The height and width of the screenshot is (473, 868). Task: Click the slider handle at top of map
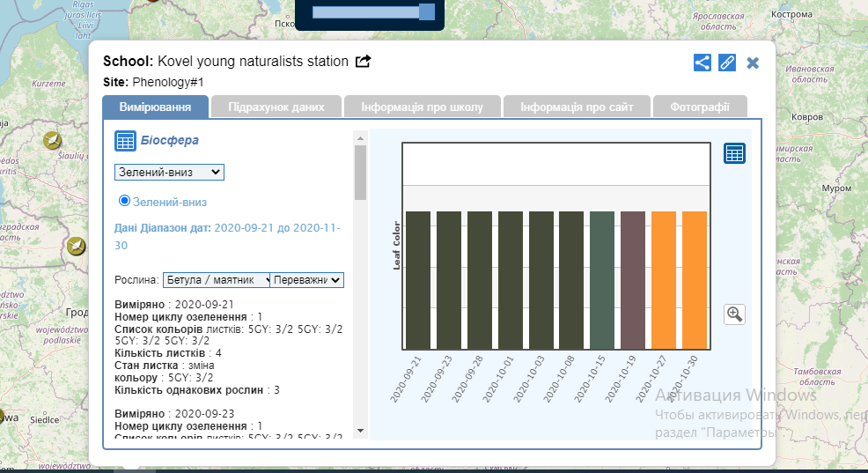pyautogui.click(x=426, y=11)
